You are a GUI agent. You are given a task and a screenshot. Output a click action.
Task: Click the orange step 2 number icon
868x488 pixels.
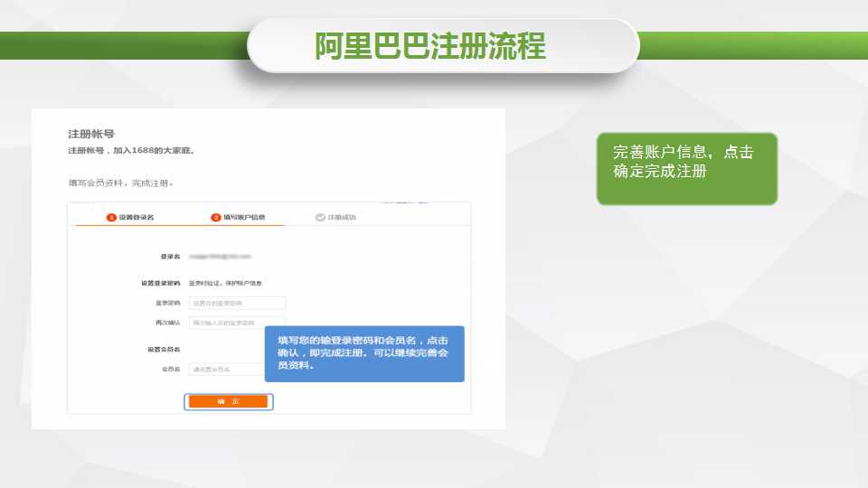[216, 218]
